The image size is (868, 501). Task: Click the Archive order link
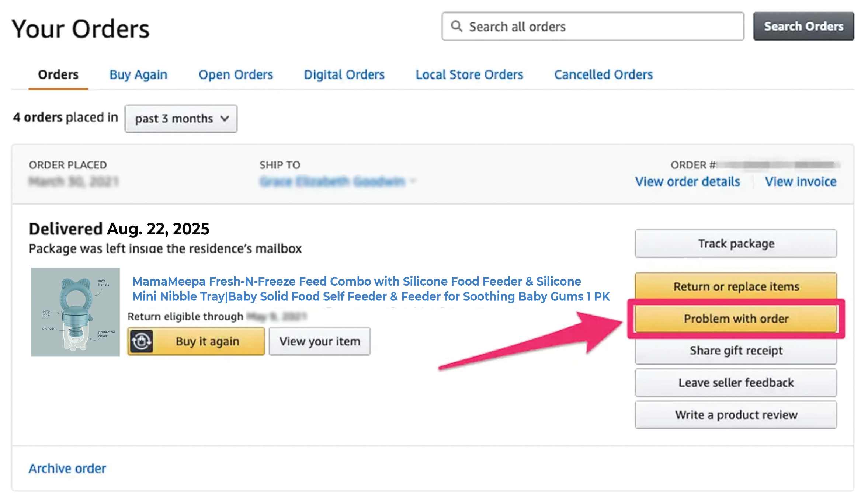pos(67,468)
